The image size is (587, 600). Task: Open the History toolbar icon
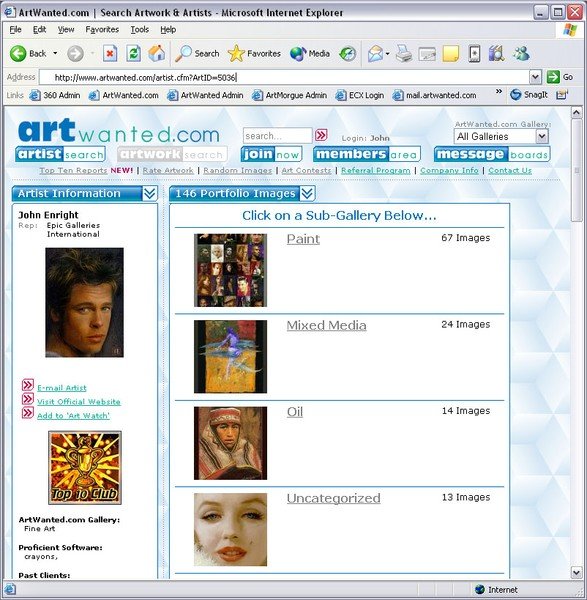coord(347,54)
